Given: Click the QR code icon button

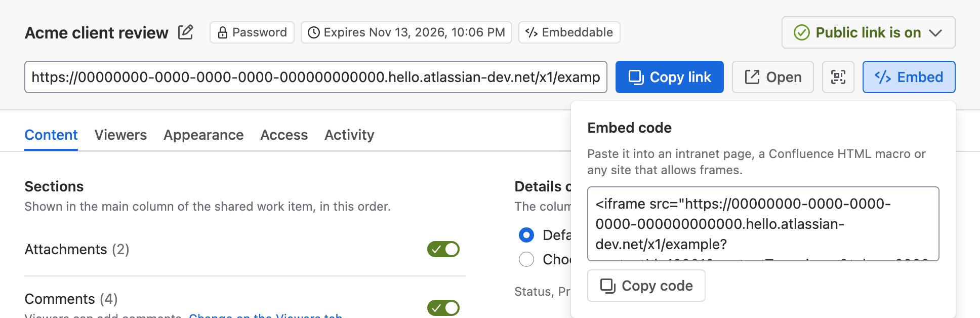Looking at the screenshot, I should click(838, 77).
